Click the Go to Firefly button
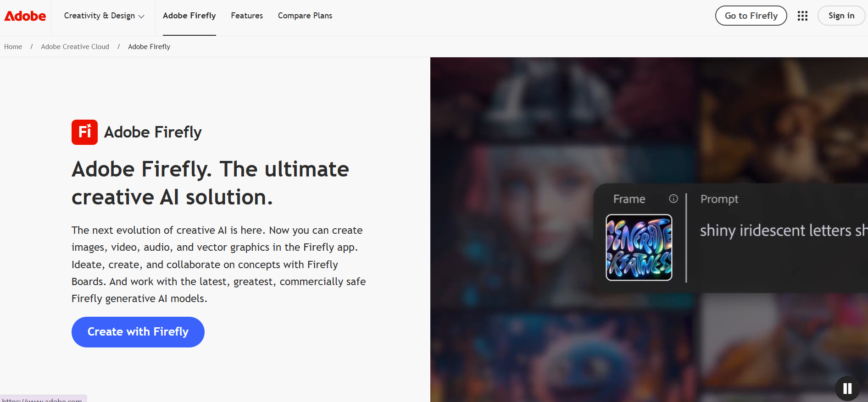Screen dimensions: 868x402 click(751, 16)
